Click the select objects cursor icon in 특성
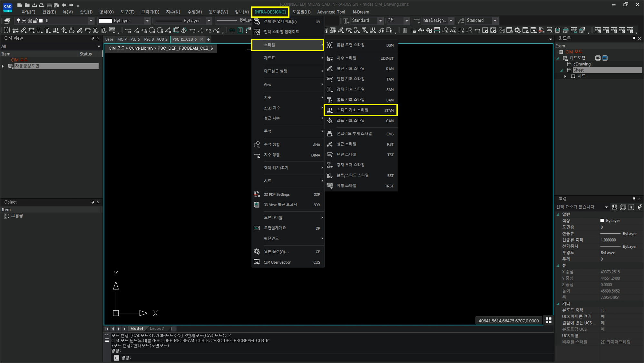644x363 pixels. pyautogui.click(x=631, y=207)
